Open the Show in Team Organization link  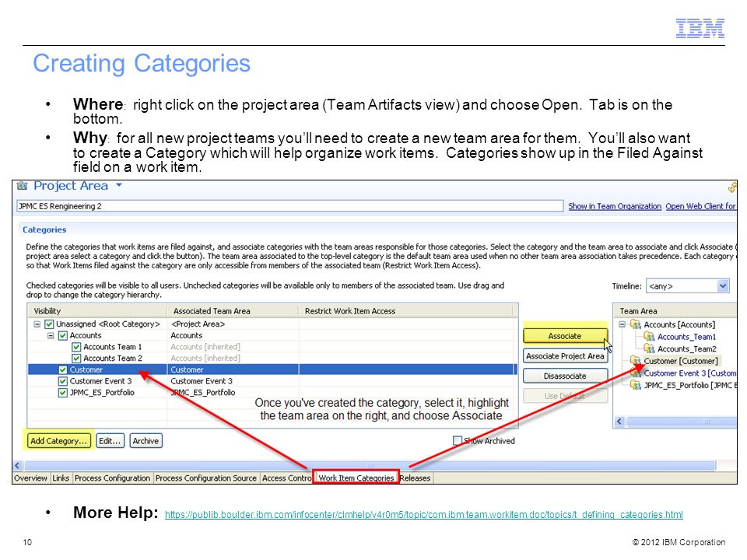[x=615, y=206]
